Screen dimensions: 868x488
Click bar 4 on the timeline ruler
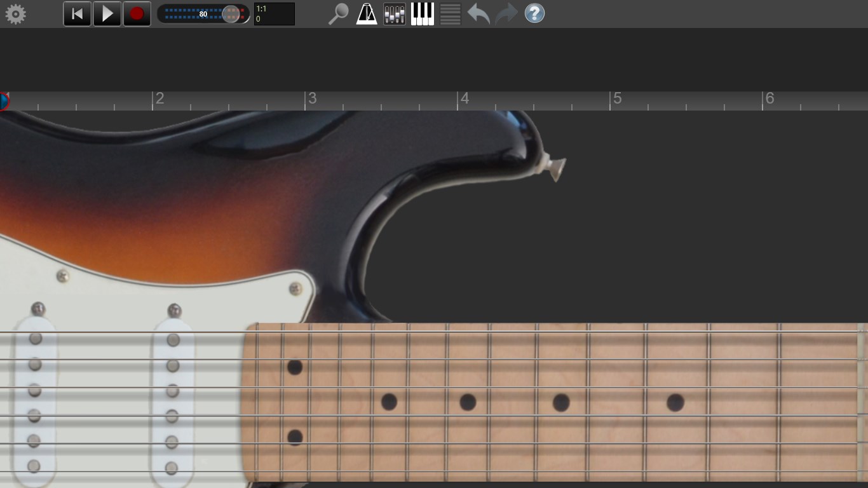tap(465, 99)
